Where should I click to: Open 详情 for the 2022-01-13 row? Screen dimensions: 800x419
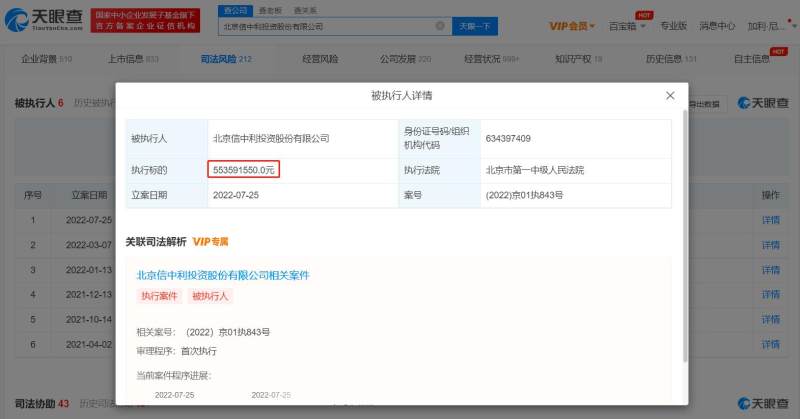pos(770,270)
